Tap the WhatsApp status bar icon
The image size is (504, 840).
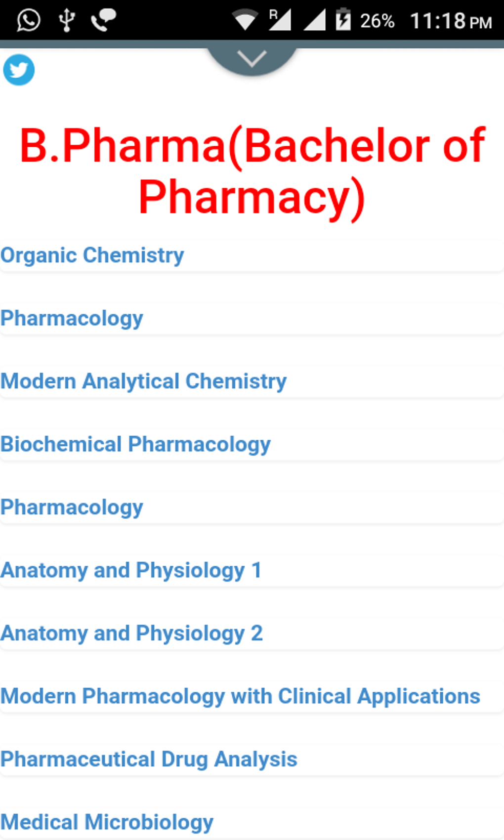(28, 20)
